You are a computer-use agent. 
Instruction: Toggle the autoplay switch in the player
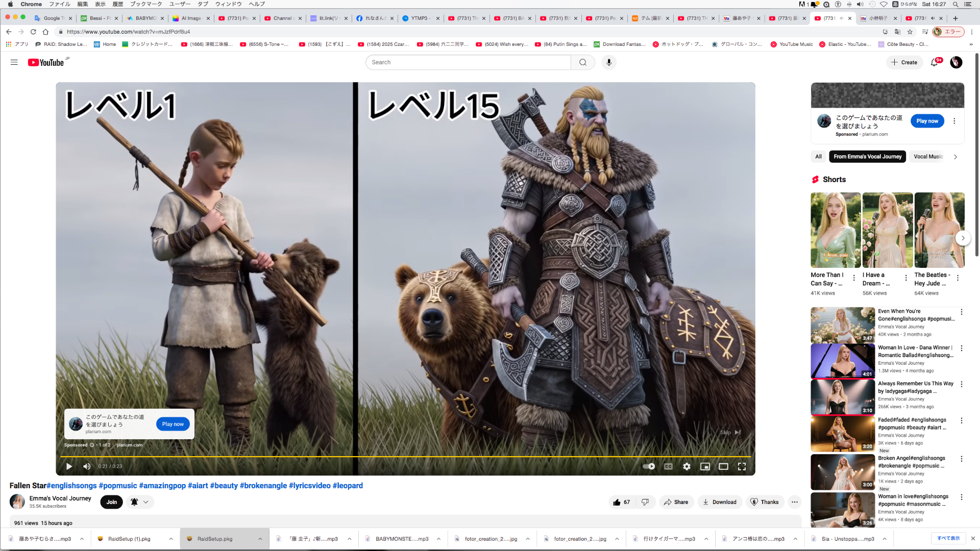649,466
